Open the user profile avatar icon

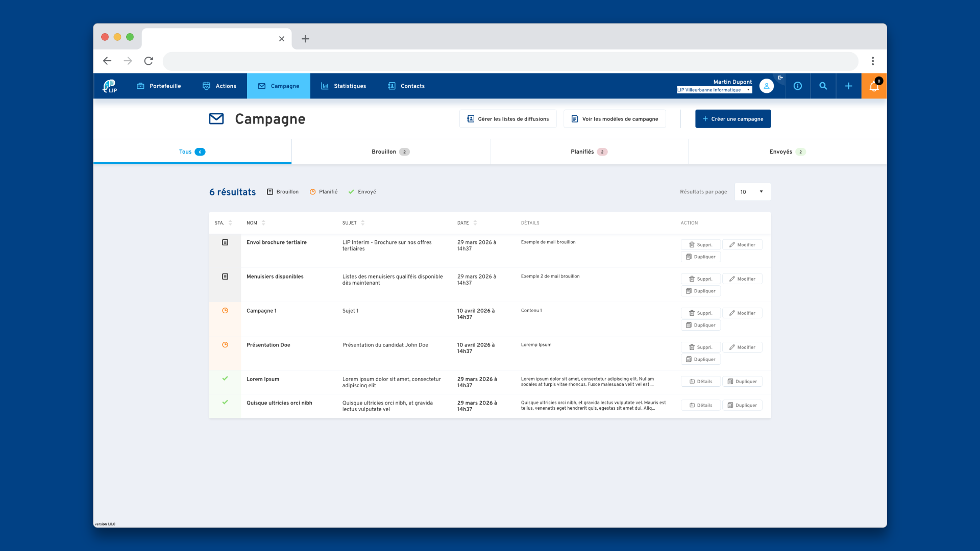[x=766, y=86]
